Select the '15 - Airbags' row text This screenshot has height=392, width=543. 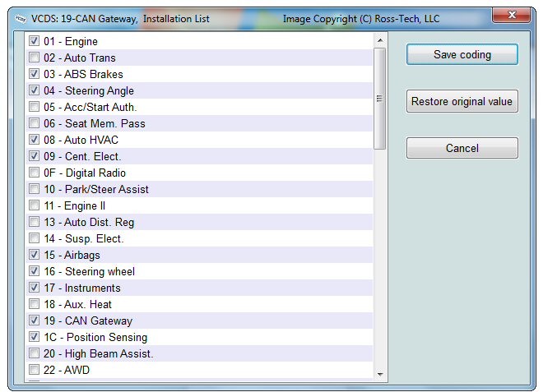click(x=72, y=255)
